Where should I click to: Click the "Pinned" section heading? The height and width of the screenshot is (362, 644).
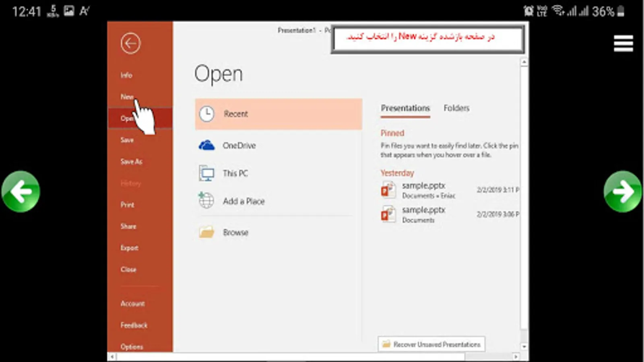click(392, 133)
